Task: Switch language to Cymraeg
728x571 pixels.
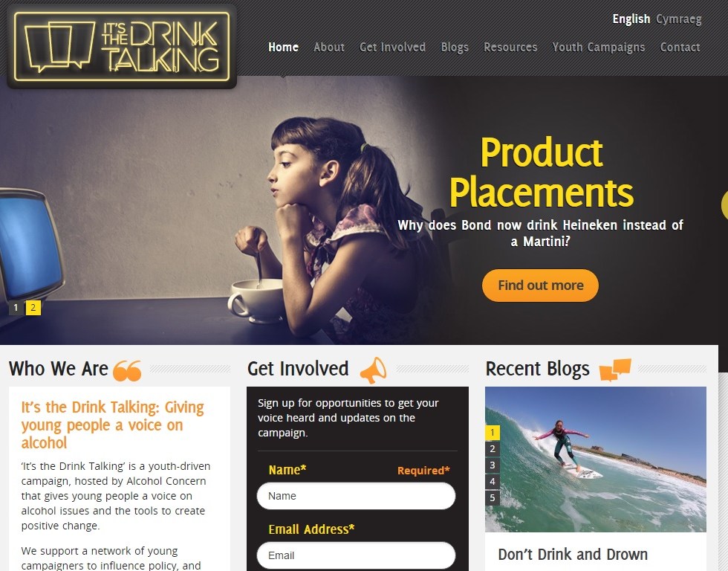Action: click(678, 19)
